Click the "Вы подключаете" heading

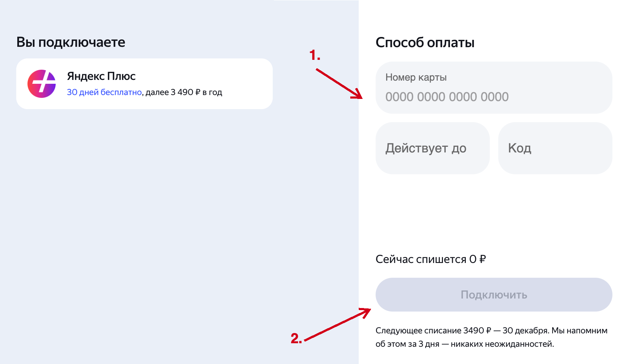coord(71,42)
